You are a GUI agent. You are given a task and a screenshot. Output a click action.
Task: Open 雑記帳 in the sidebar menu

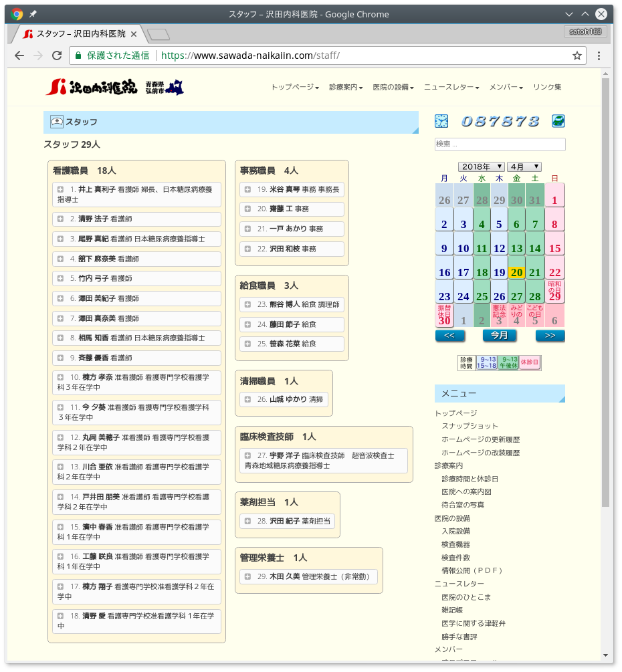(452, 610)
